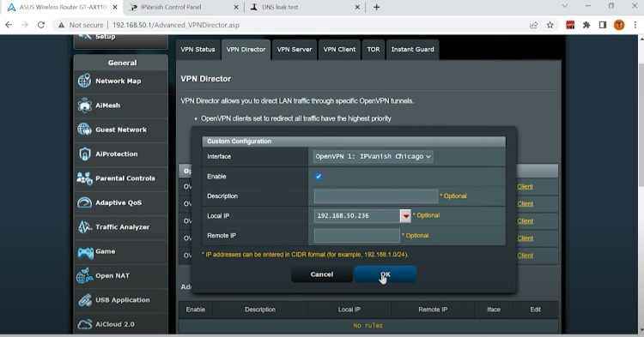Open AiMesh sidebar icon
The width and height of the screenshot is (644, 337).
point(84,105)
